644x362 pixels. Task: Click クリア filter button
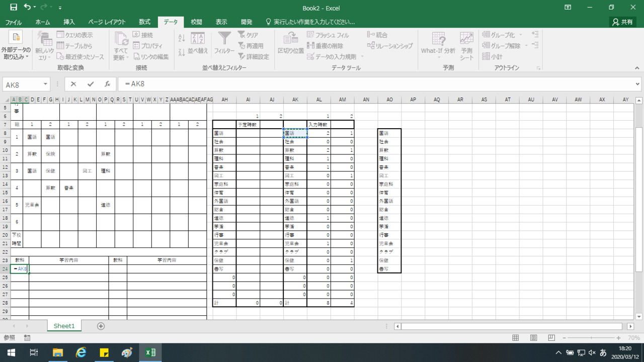pos(248,35)
